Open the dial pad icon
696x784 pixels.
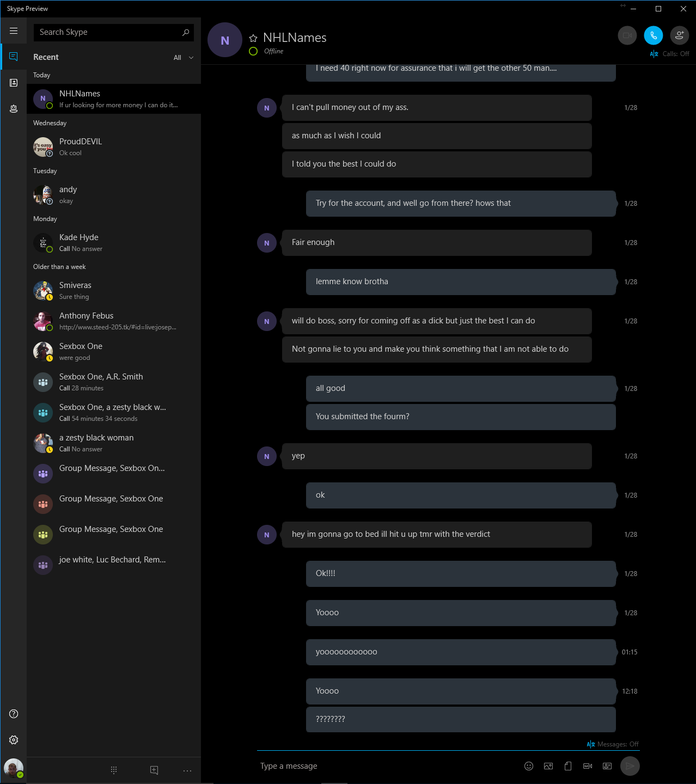pyautogui.click(x=114, y=770)
